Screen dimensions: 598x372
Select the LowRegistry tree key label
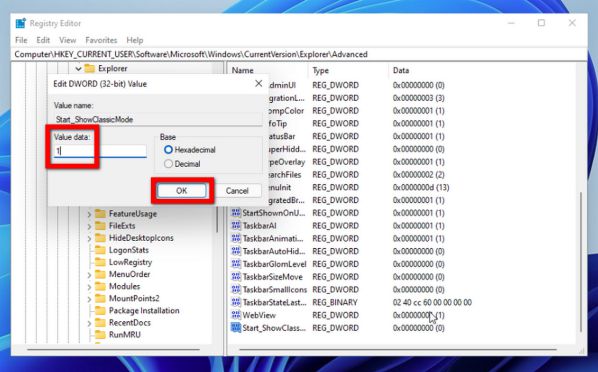130,262
